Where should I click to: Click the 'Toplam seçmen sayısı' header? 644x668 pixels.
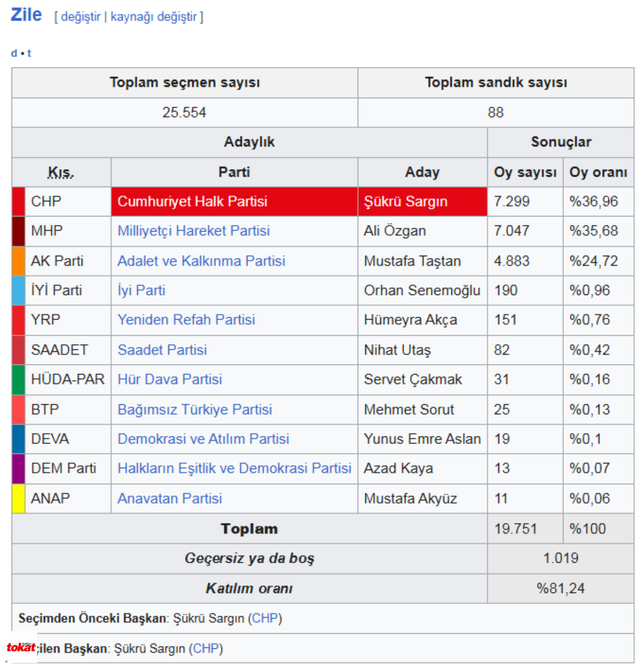[x=185, y=83]
